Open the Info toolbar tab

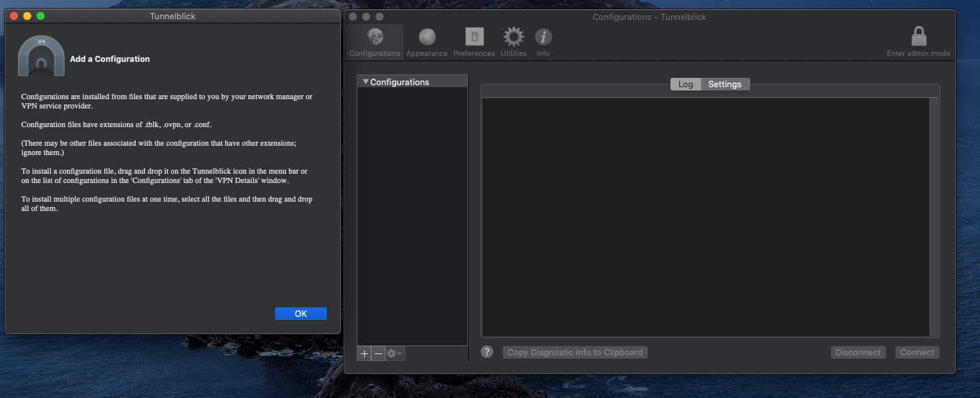coord(543,41)
